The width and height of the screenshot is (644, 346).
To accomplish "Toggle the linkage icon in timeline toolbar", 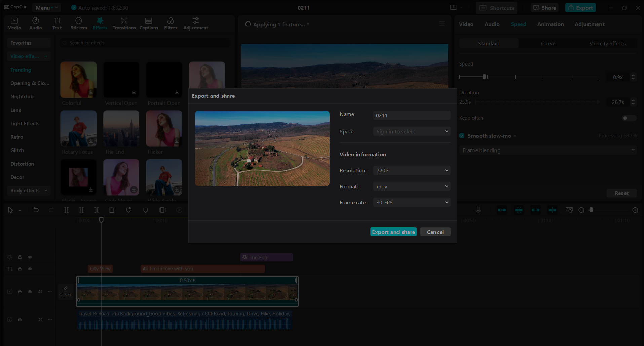I will tap(535, 210).
